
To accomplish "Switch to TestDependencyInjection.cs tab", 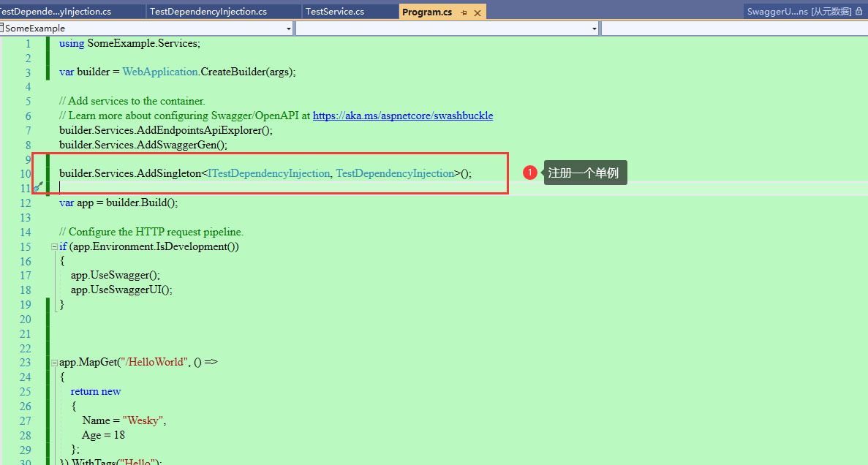I will 208,12.
